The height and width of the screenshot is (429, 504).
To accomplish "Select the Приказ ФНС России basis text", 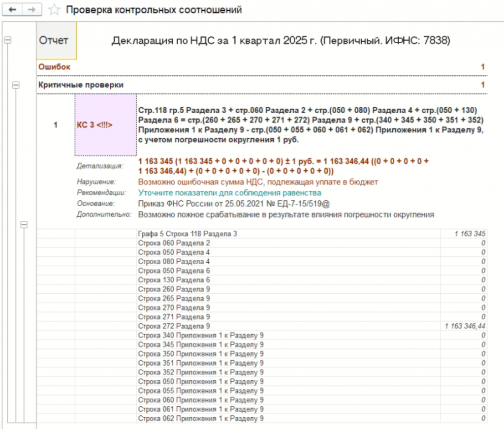I will click(234, 204).
